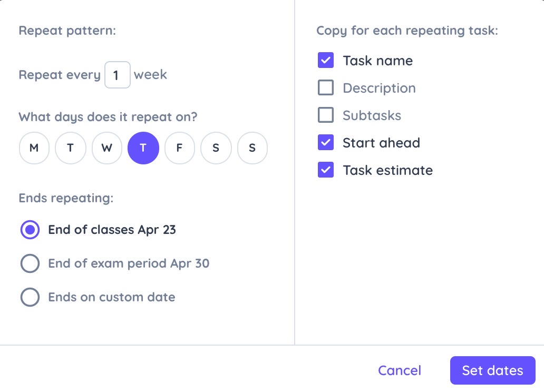Click the word "week" after the number field

tap(150, 75)
